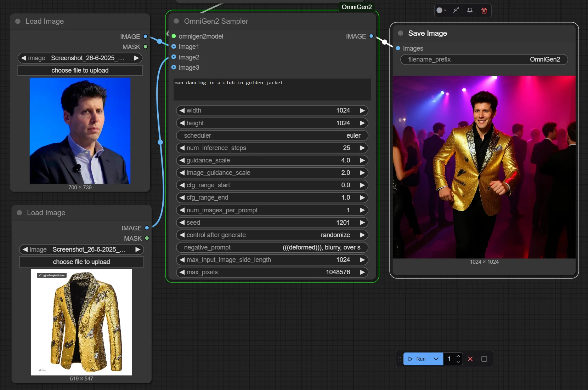Click the omnigen2model green input socket

174,36
